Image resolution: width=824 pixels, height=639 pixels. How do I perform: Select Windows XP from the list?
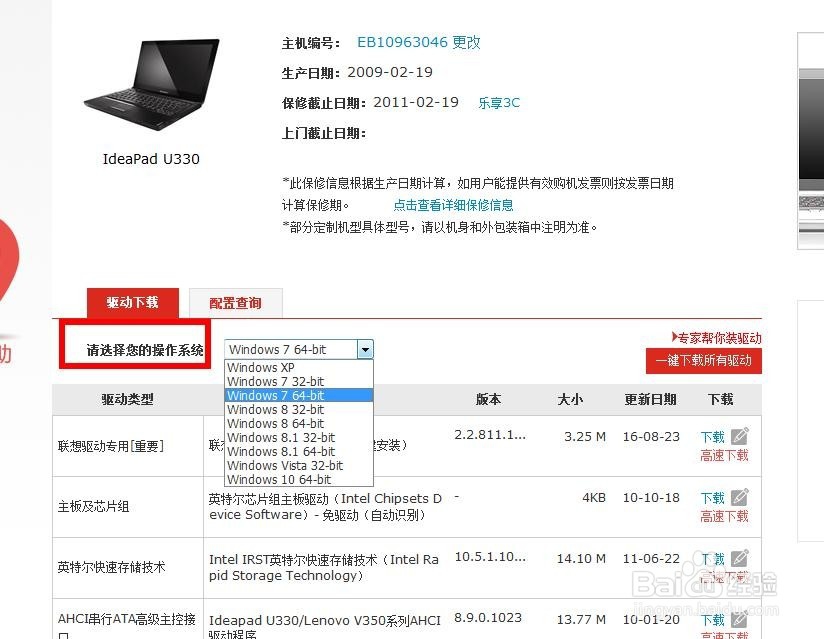[x=299, y=367]
